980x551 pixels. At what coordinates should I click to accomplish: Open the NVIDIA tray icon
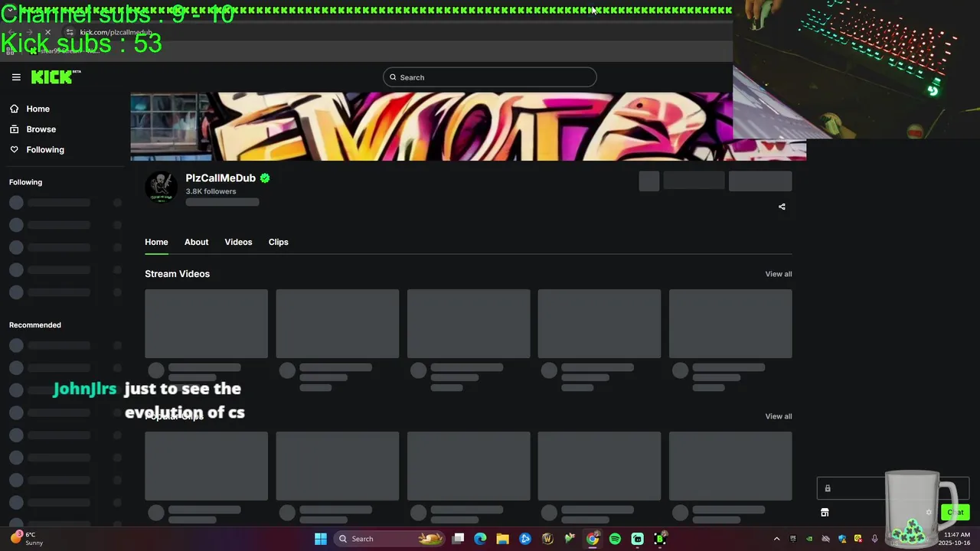[809, 539]
